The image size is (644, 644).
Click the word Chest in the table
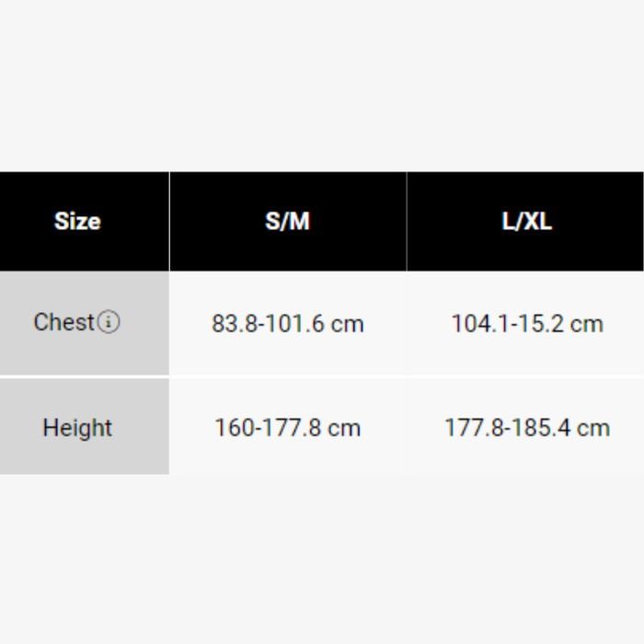point(64,323)
